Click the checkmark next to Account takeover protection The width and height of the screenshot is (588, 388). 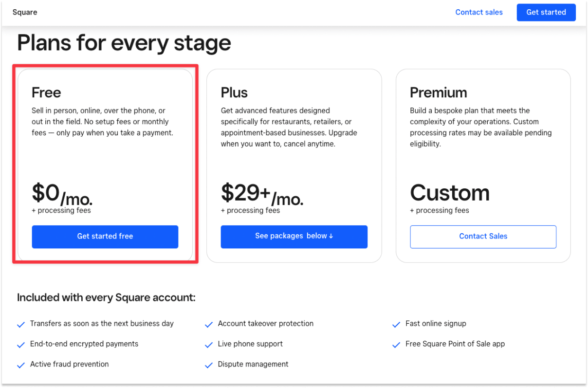pos(209,324)
